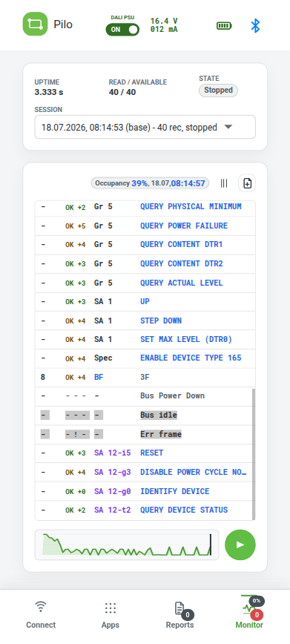Click the Stopped state chip
Screen dimensions: 290x644
point(218,91)
